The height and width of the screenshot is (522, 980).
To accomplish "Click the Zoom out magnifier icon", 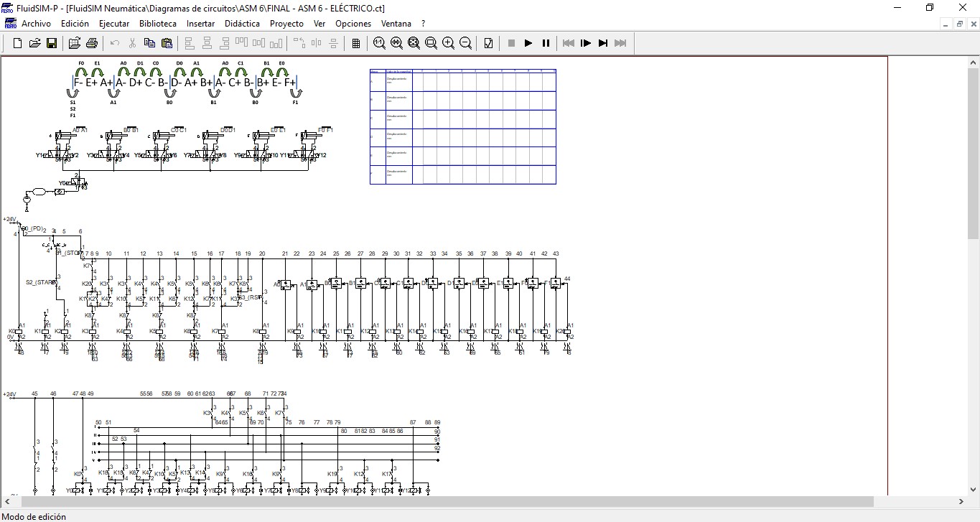I will click(x=466, y=43).
